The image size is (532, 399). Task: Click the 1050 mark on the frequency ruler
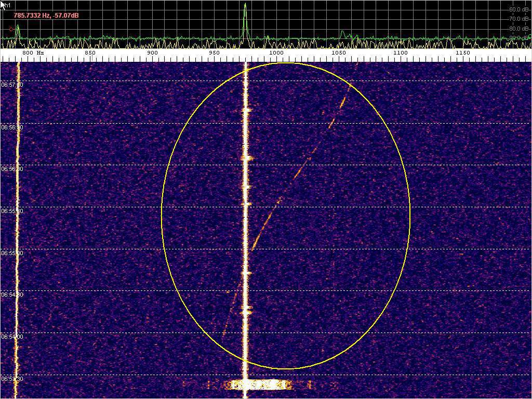338,53
